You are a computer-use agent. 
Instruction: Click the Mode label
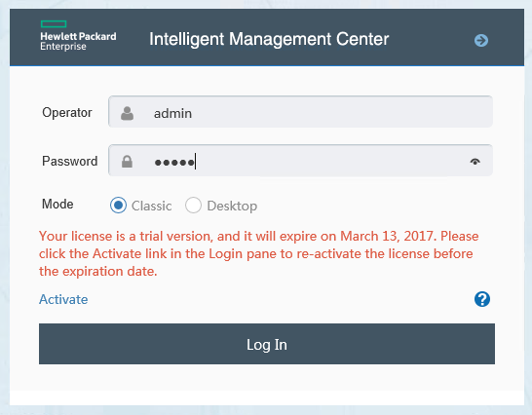coord(57,204)
